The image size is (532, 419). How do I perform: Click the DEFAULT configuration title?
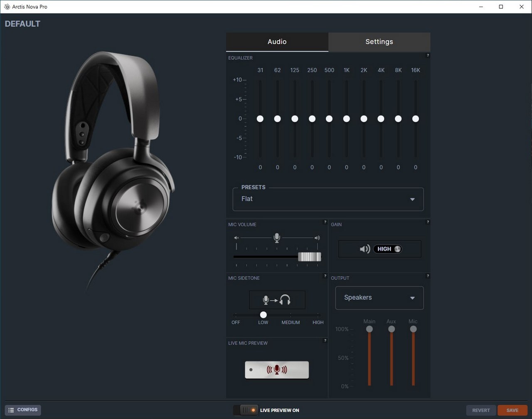click(22, 24)
